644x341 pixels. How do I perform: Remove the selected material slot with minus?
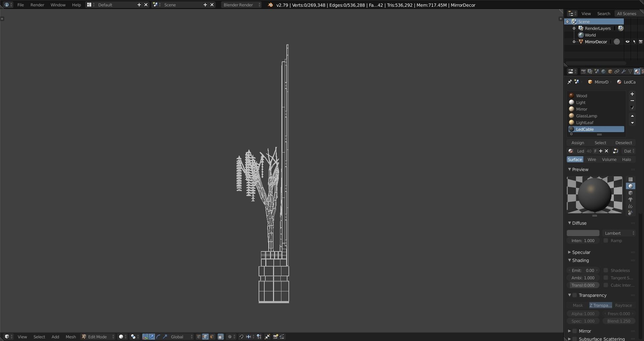coord(632,101)
